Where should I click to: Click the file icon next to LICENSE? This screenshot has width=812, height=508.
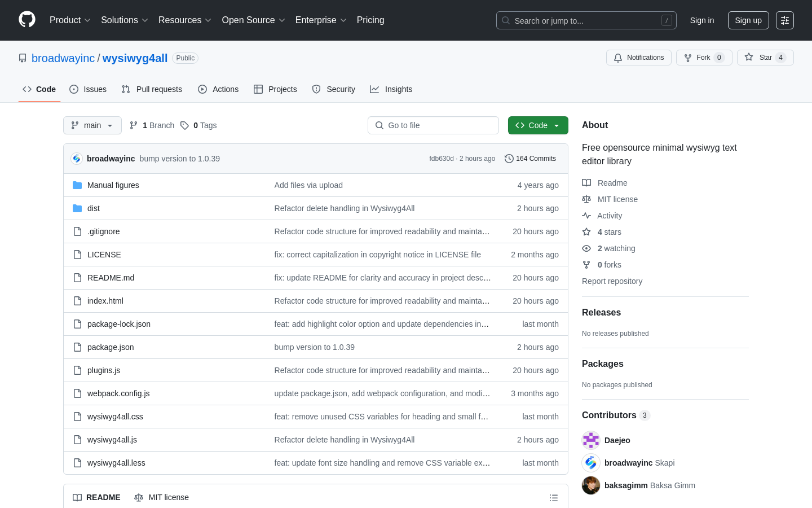77,255
